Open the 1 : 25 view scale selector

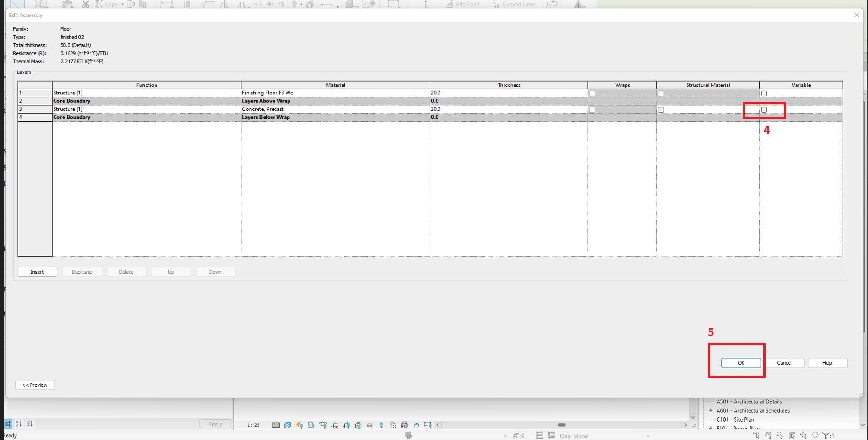(x=253, y=425)
